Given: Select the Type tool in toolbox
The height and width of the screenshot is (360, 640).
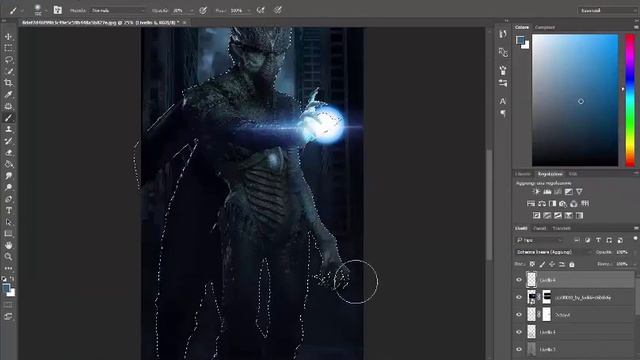Looking at the screenshot, I should click(8, 211).
